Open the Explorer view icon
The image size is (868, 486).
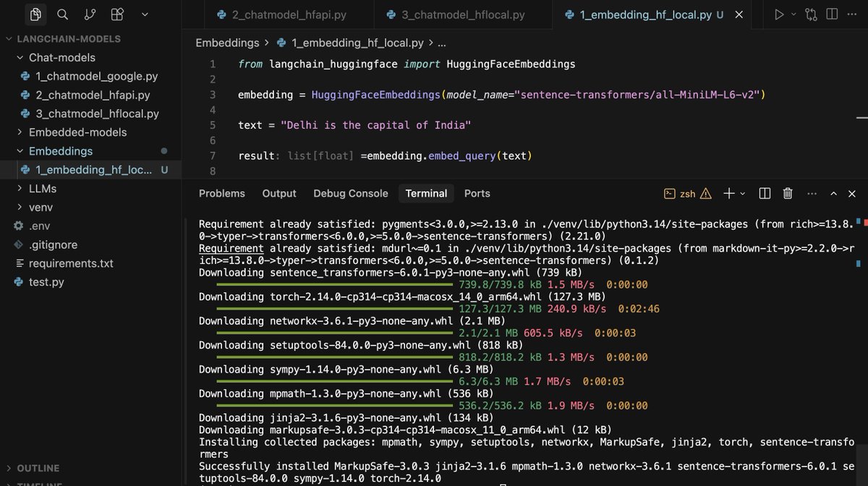pyautogui.click(x=36, y=14)
